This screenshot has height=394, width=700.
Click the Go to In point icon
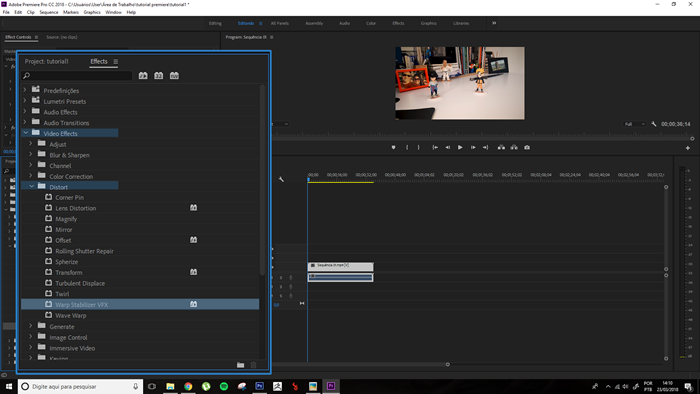tap(435, 147)
